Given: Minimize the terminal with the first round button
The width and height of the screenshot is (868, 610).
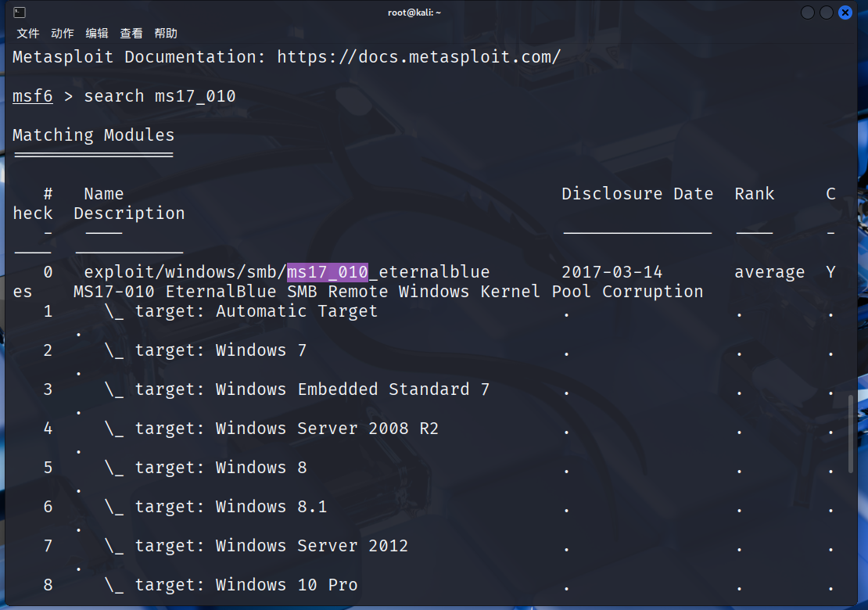Looking at the screenshot, I should tap(808, 13).
